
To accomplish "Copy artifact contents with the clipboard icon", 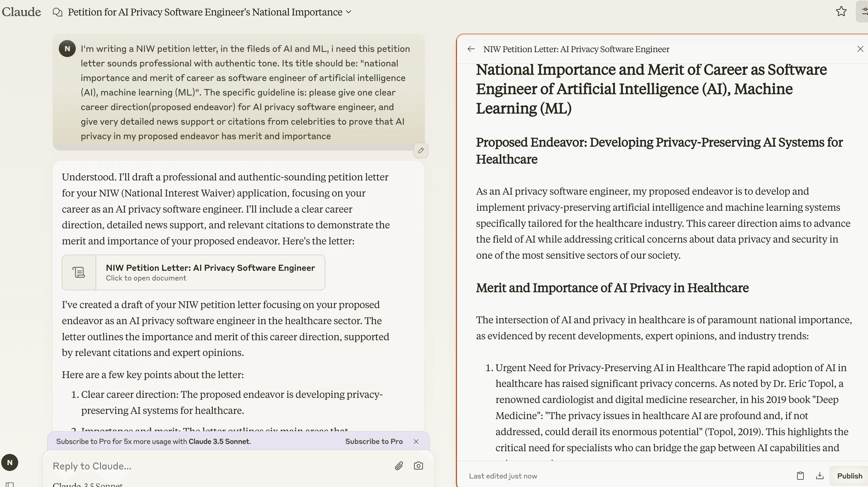I will point(800,476).
